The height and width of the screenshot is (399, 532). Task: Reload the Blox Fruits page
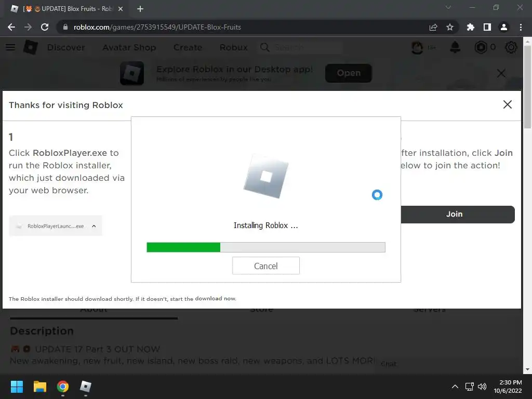pyautogui.click(x=45, y=27)
